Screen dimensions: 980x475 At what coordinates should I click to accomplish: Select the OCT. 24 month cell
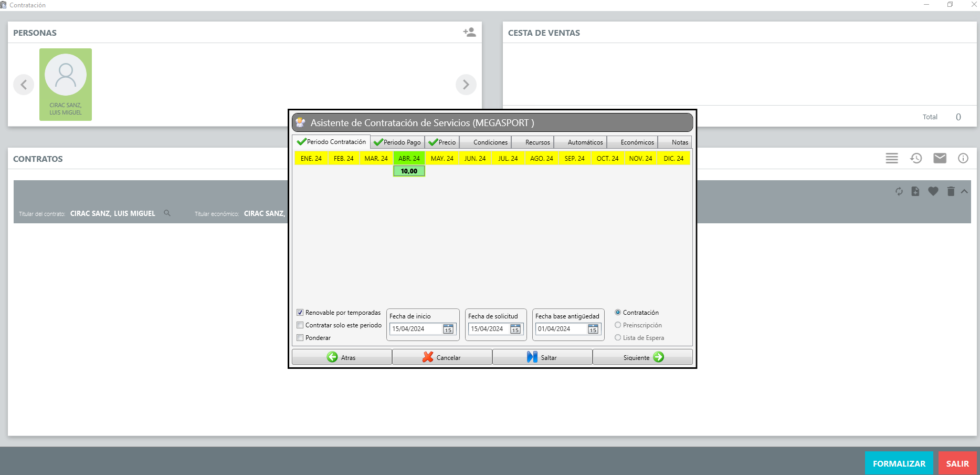pos(608,158)
